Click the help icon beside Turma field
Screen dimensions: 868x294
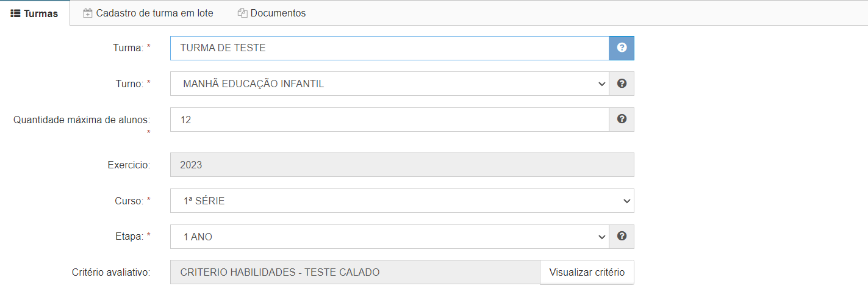(x=622, y=48)
